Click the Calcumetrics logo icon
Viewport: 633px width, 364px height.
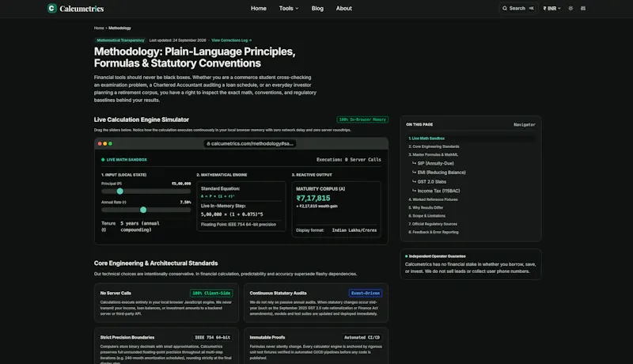(51, 8)
